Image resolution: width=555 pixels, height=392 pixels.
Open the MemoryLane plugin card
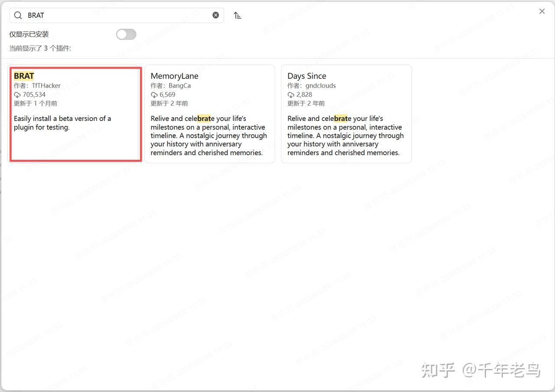pyautogui.click(x=209, y=114)
